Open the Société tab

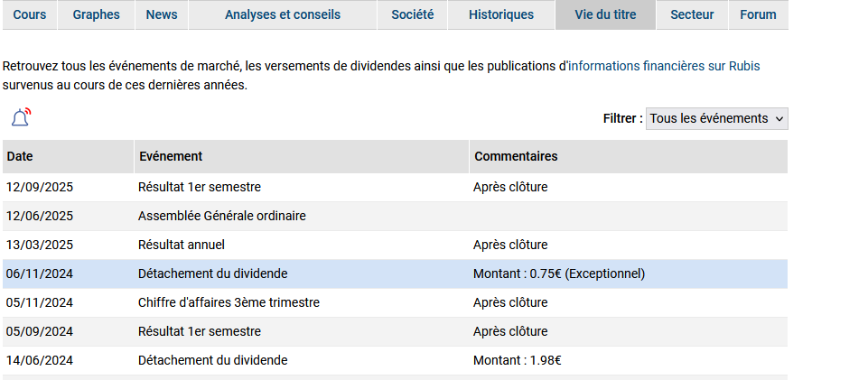coord(413,15)
